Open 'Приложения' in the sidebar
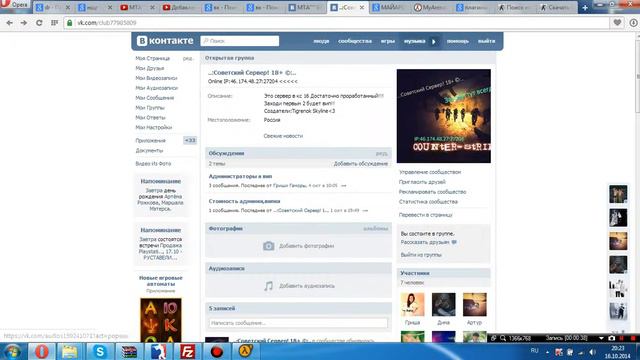The image size is (640, 360). tap(151, 140)
